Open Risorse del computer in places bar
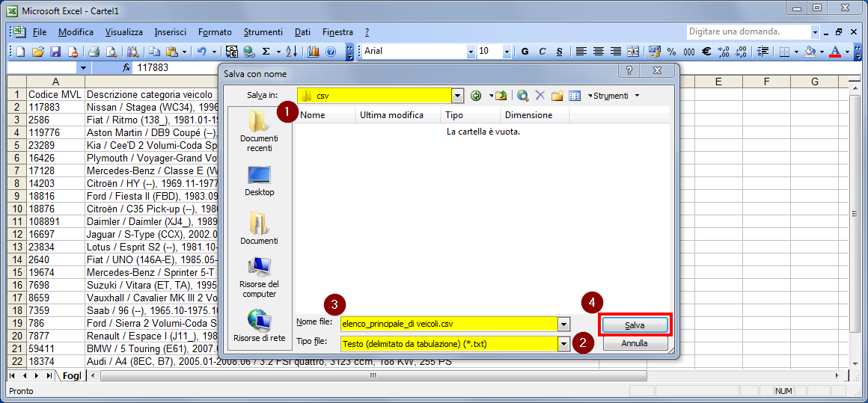868x403 pixels. [260, 277]
